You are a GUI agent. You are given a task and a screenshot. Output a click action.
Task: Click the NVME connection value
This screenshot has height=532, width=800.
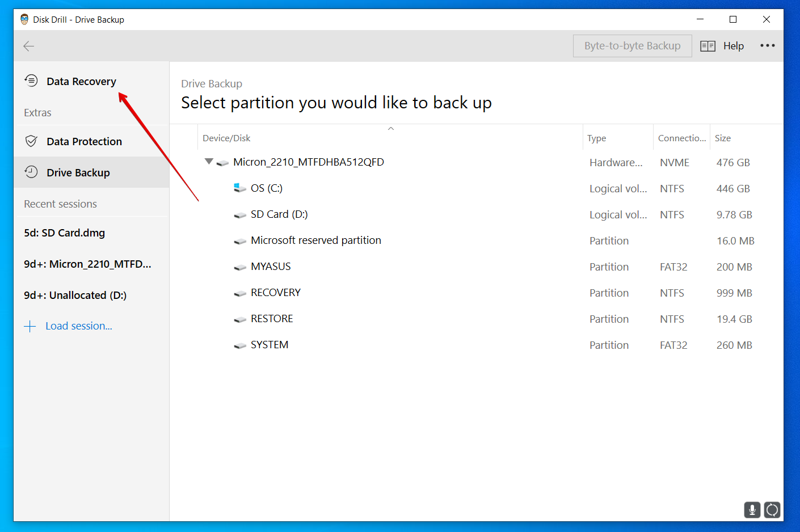[675, 163]
